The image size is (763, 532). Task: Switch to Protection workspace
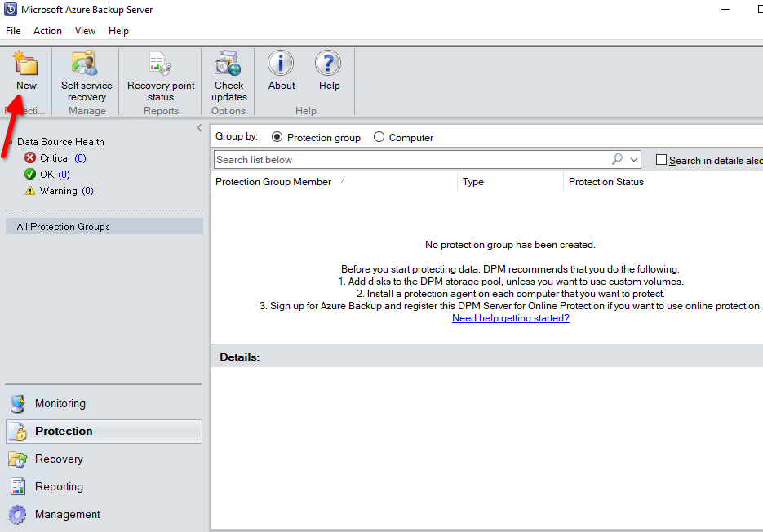click(104, 432)
